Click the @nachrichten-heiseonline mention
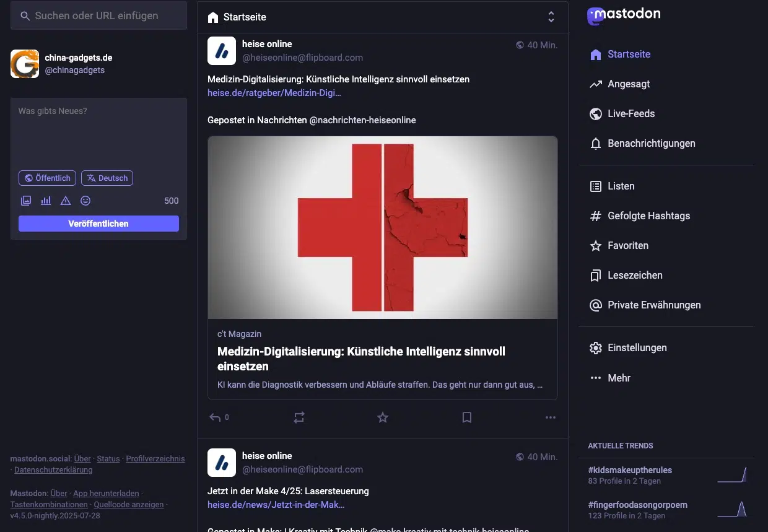This screenshot has width=768, height=532. (x=363, y=120)
